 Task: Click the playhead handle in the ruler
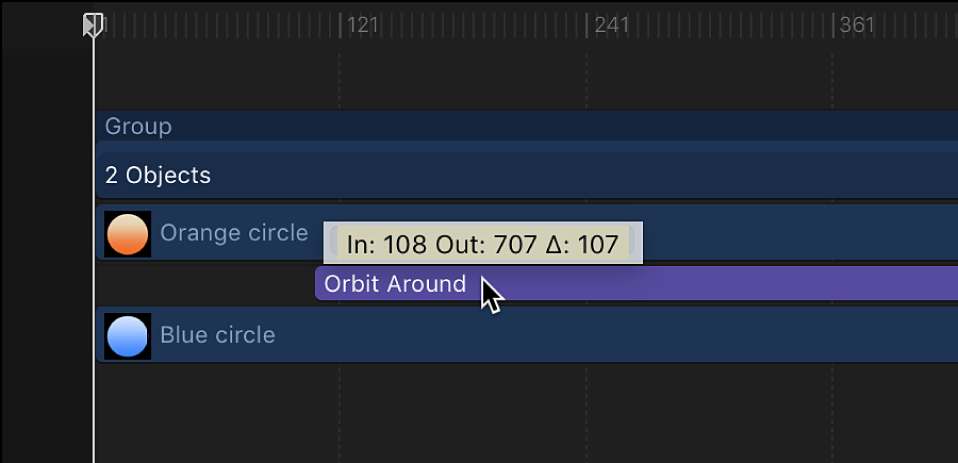point(93,24)
